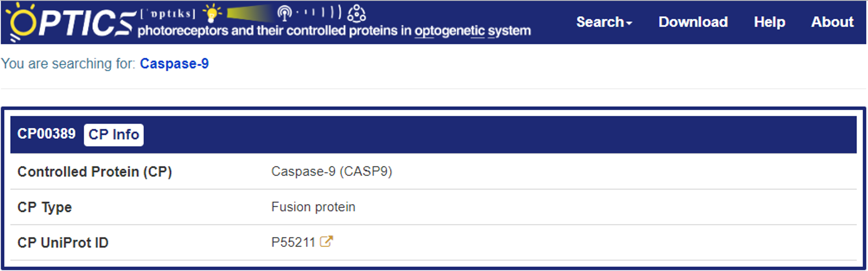
Task: Go to the Help menu item
Action: [769, 22]
